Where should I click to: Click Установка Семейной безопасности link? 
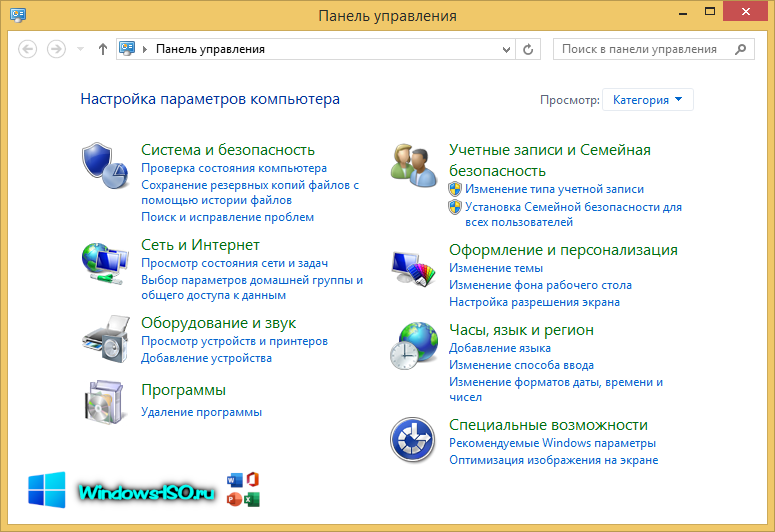(x=573, y=214)
